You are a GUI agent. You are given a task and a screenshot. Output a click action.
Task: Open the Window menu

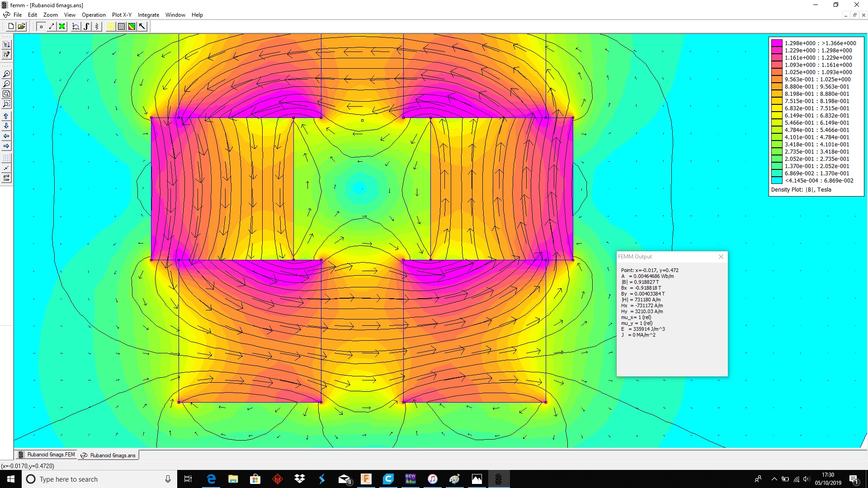point(175,15)
